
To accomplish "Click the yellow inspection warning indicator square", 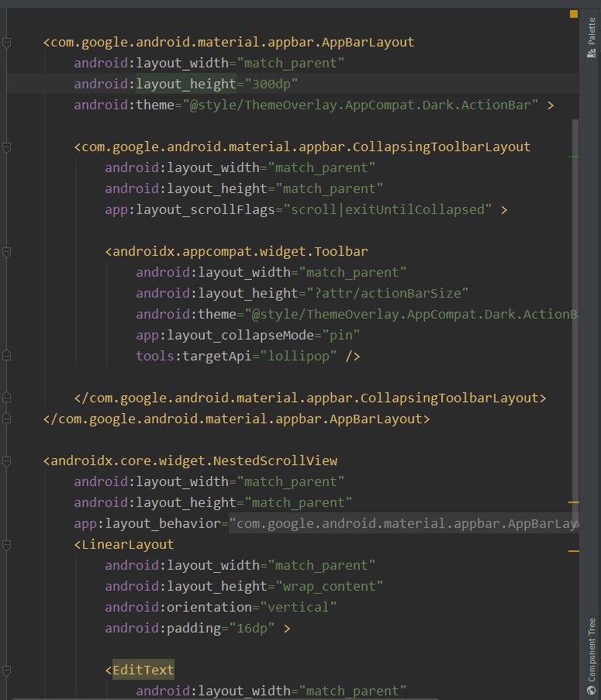I will 574,14.
